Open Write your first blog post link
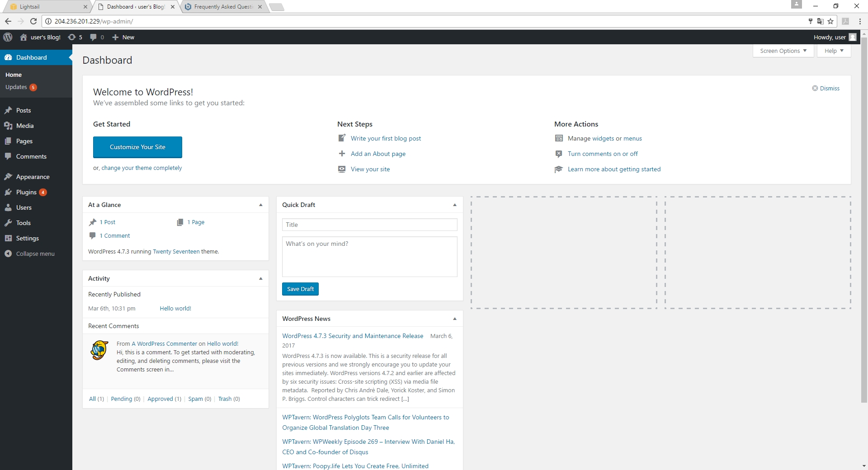This screenshot has width=868, height=470. (386, 138)
